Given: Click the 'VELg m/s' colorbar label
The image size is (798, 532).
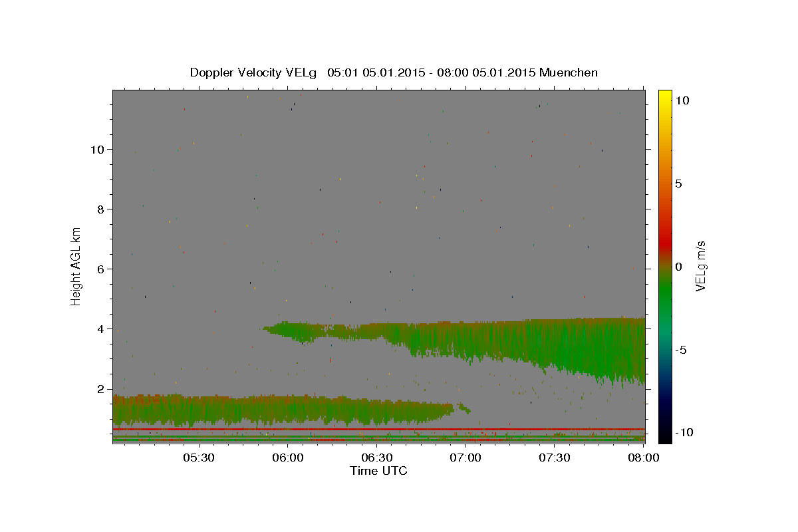Looking at the screenshot, I should (x=700, y=266).
